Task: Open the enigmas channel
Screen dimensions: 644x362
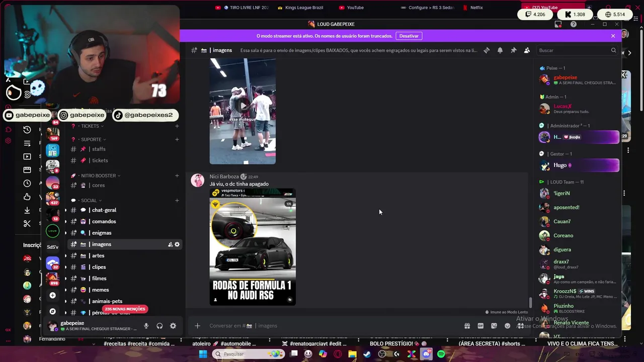Action: (x=124, y=233)
